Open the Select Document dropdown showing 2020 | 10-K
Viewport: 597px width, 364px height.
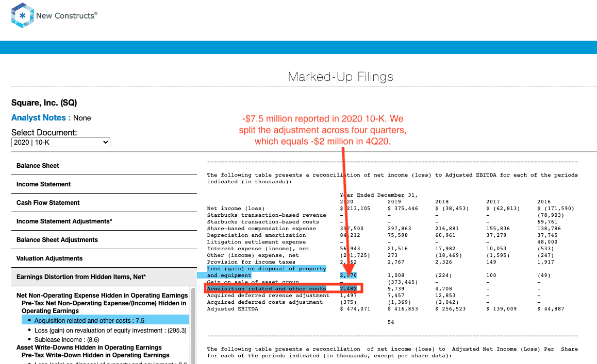pos(60,142)
